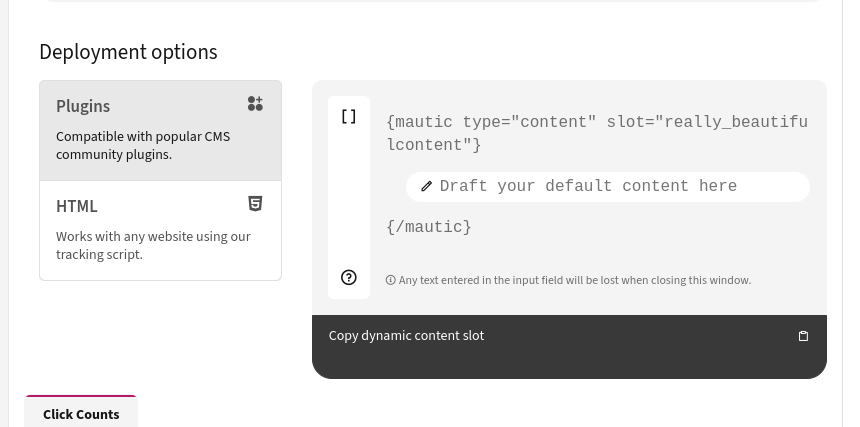Click the tracking script description under HTML

[153, 246]
